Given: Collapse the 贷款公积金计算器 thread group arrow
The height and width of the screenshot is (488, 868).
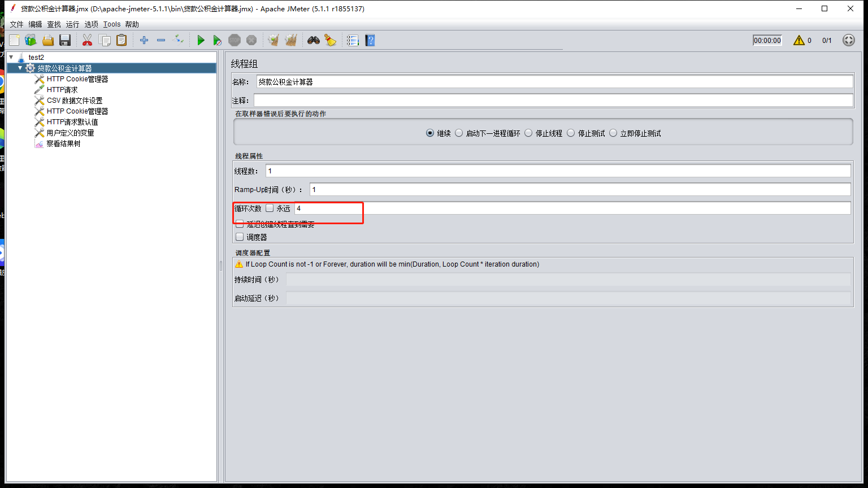Looking at the screenshot, I should [20, 68].
